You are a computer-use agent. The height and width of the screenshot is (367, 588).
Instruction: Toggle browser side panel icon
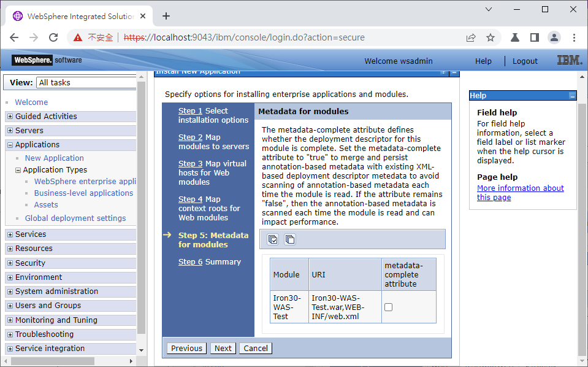click(x=535, y=37)
